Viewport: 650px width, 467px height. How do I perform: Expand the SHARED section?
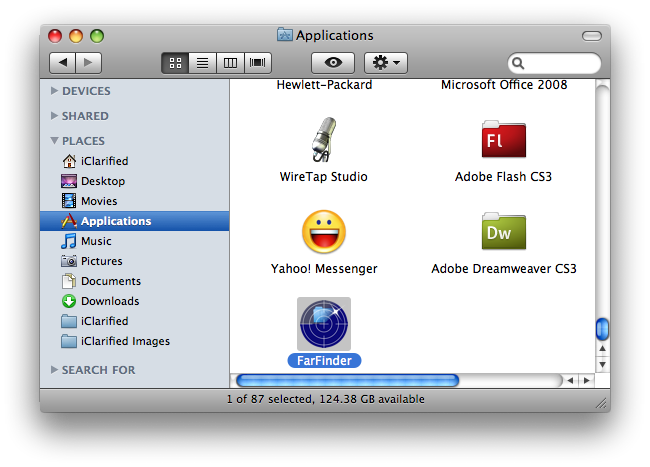pos(54,116)
